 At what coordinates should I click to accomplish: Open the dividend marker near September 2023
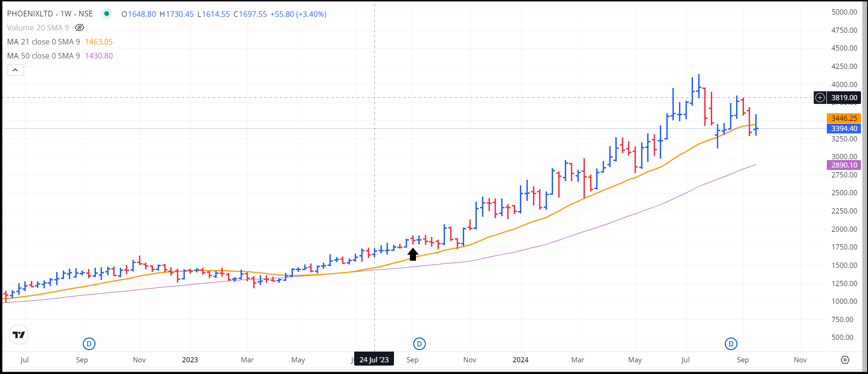click(x=419, y=344)
